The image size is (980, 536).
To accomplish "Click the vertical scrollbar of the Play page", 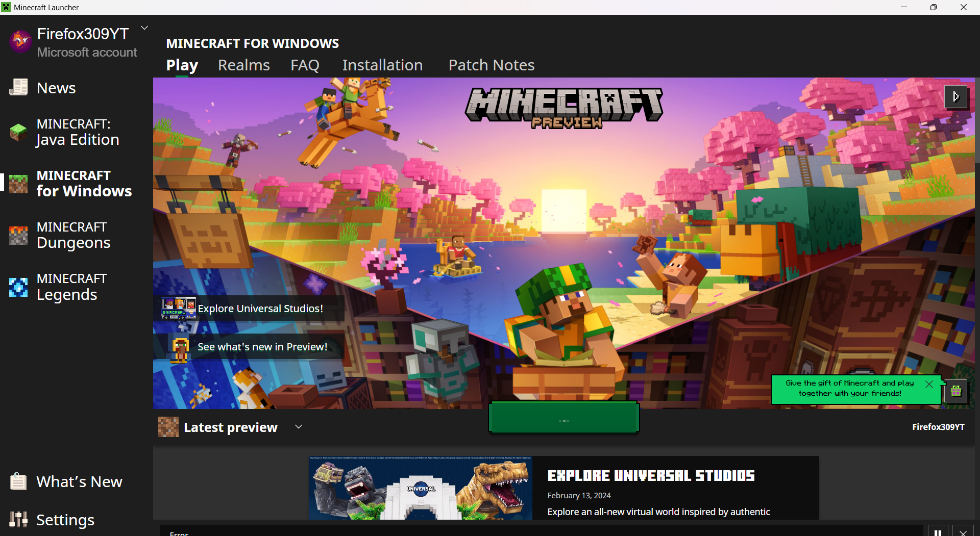I will 977,120.
